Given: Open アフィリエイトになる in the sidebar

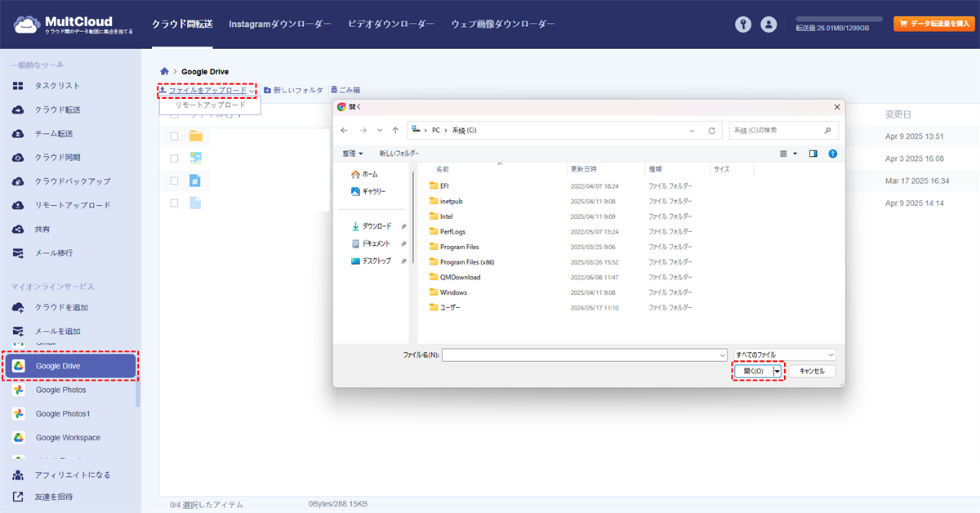Looking at the screenshot, I should pos(70,475).
